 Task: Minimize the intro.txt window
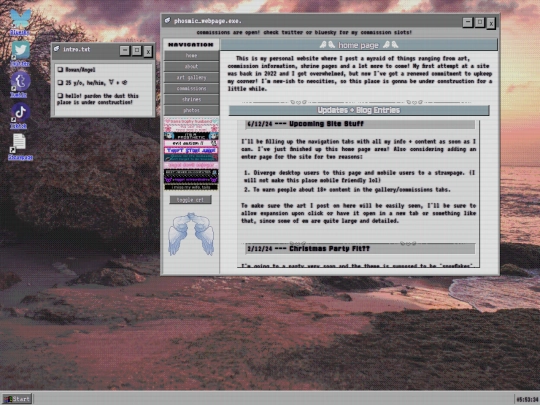pyautogui.click(x=125, y=51)
